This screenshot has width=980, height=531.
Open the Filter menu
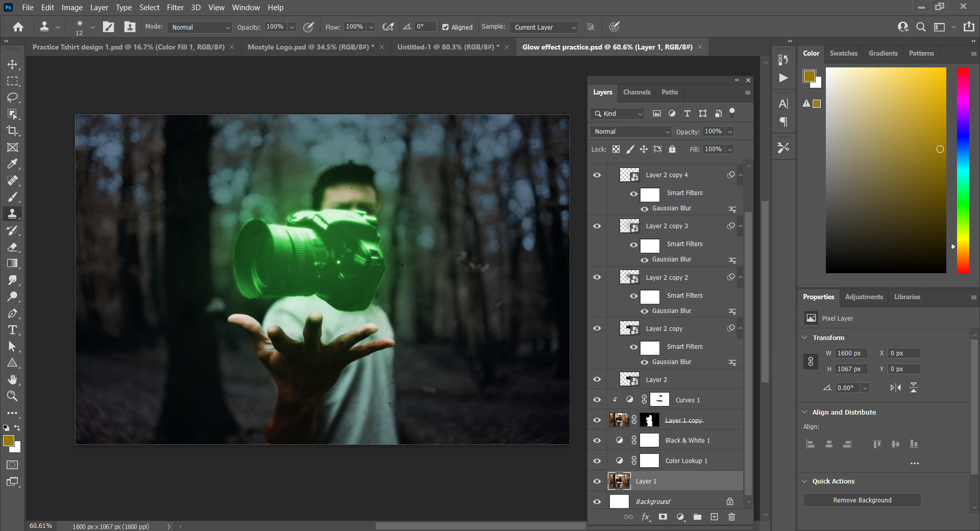(x=175, y=7)
